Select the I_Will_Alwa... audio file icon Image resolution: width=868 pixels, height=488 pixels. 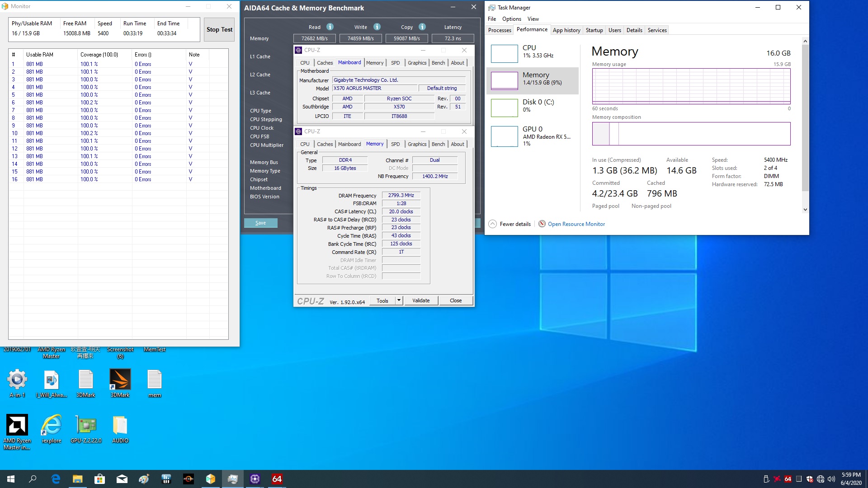(x=52, y=383)
